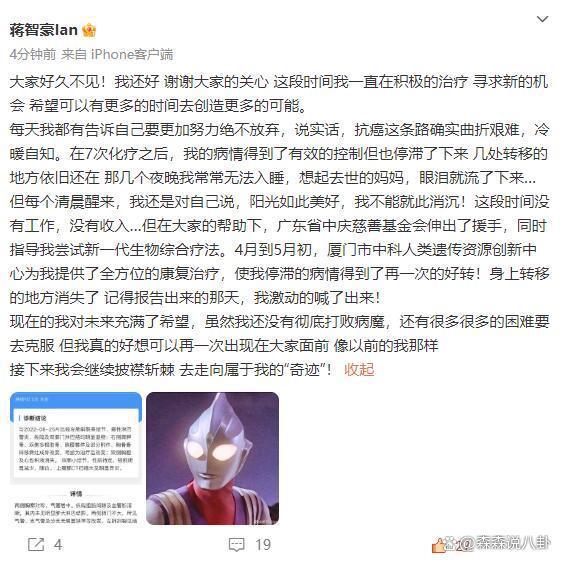
Task: Like the post with thumbs-up icon
Action: [438, 546]
